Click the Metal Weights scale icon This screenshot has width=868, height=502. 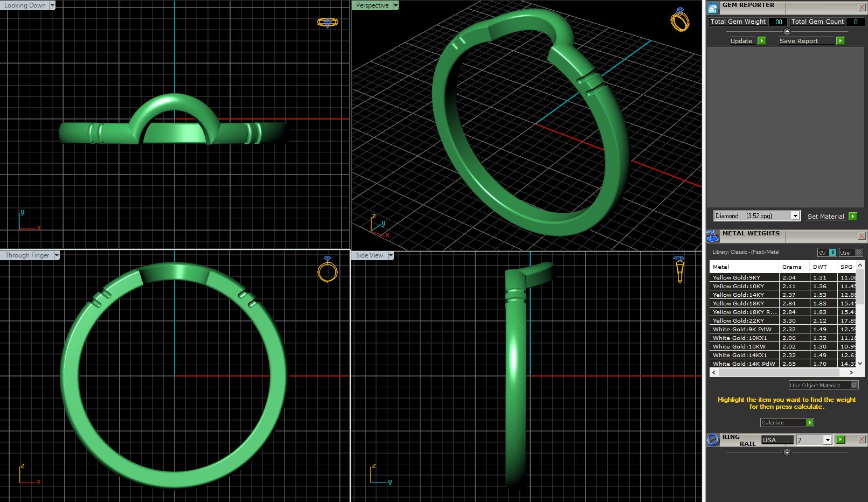(x=713, y=236)
